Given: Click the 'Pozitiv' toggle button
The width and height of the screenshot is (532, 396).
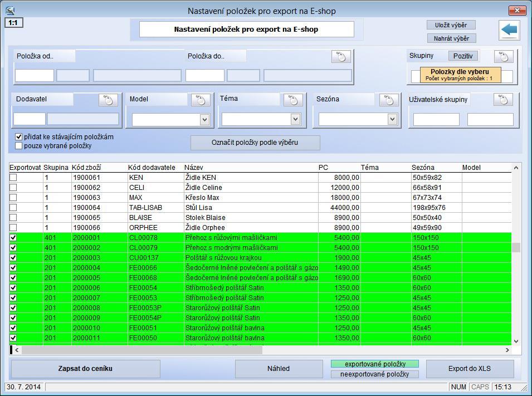Looking at the screenshot, I should click(x=463, y=56).
